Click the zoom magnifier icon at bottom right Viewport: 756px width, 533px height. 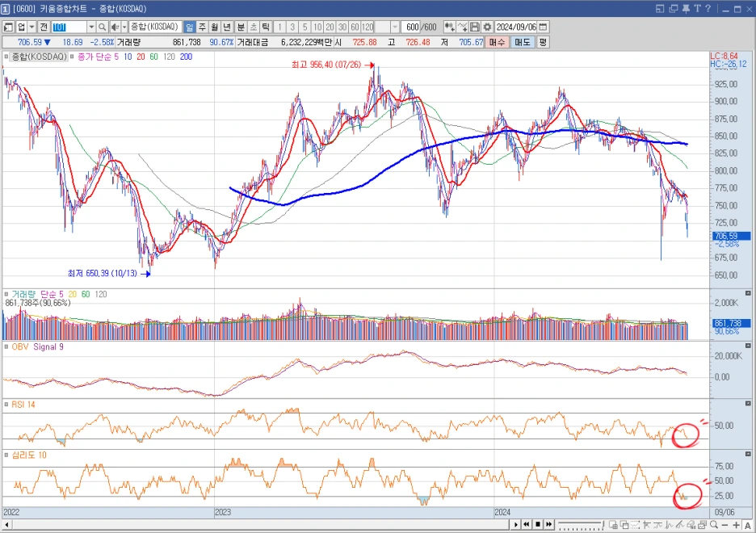(714, 524)
